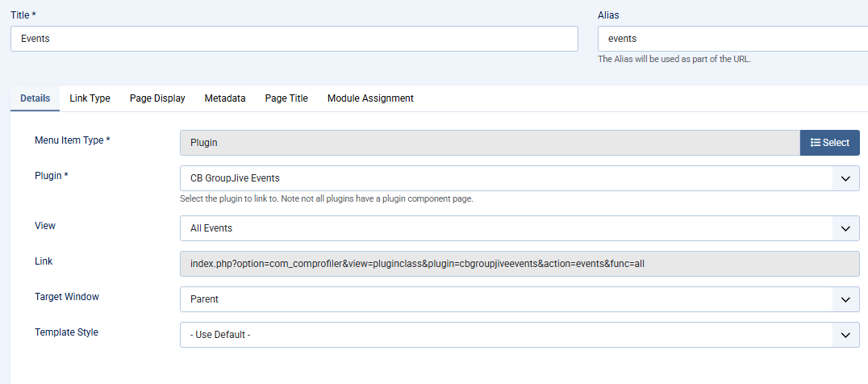Click the Plugin field chevron arrow
The image size is (868, 384).
845,179
